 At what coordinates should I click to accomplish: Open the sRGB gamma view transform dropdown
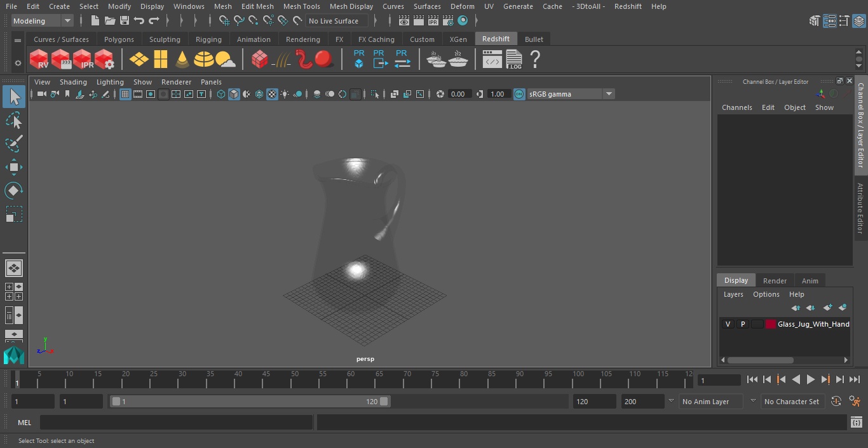571,94
